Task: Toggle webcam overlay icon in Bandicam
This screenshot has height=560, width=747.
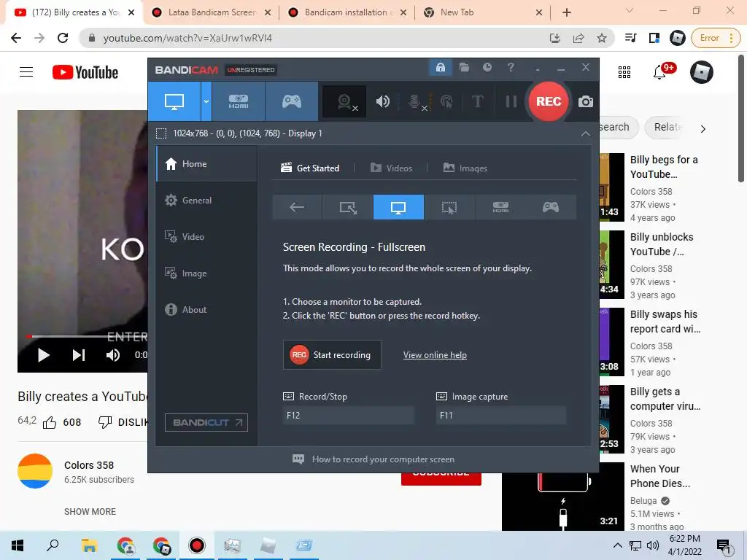Action: (344, 101)
